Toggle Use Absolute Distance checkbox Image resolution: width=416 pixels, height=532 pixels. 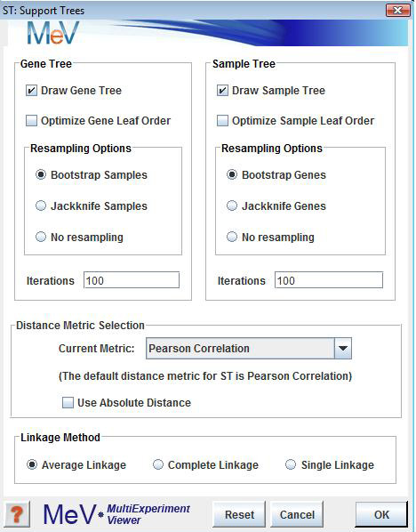point(68,403)
